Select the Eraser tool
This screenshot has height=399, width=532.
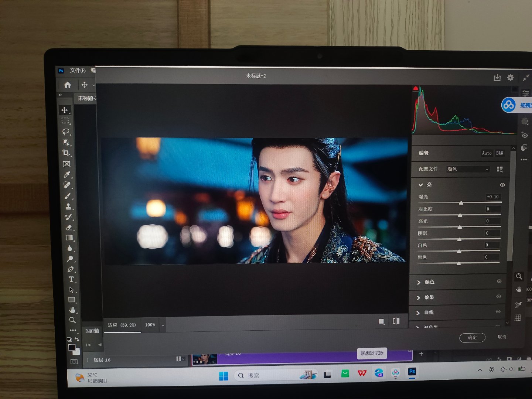point(69,228)
